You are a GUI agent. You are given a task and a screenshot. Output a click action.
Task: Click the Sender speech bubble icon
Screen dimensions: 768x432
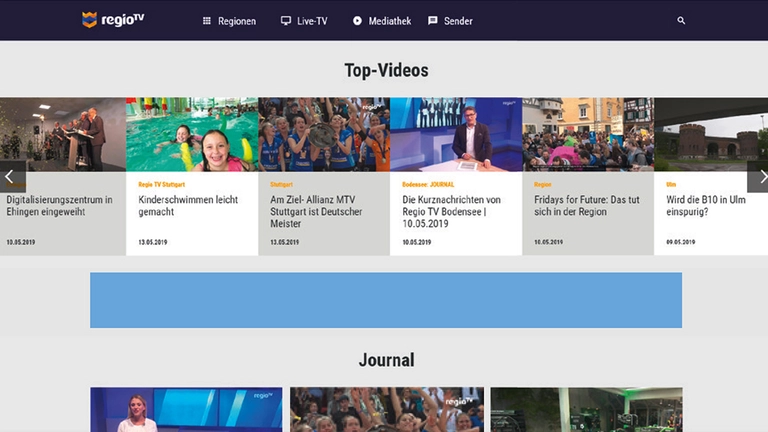click(433, 21)
